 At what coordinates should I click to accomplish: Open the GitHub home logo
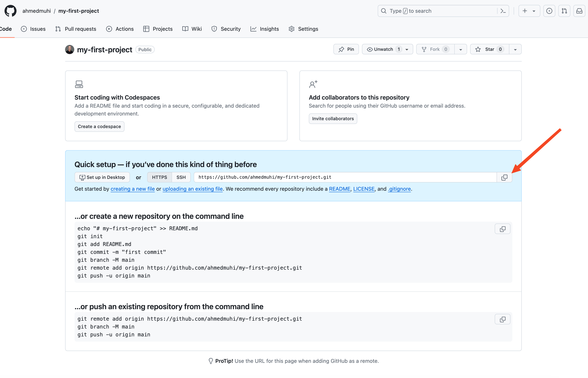[10, 11]
